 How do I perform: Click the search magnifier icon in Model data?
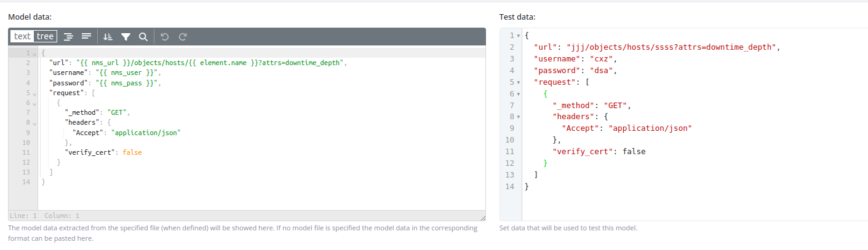143,37
